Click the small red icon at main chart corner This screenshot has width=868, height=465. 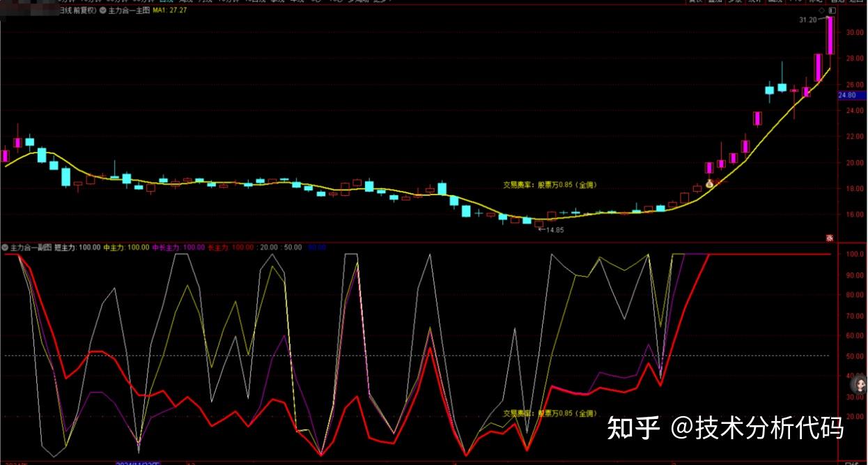click(x=830, y=237)
